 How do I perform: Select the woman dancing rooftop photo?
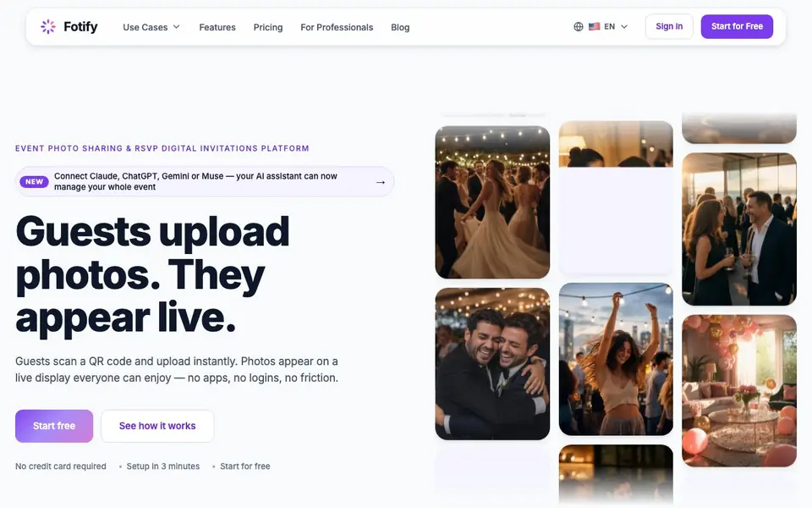click(617, 359)
